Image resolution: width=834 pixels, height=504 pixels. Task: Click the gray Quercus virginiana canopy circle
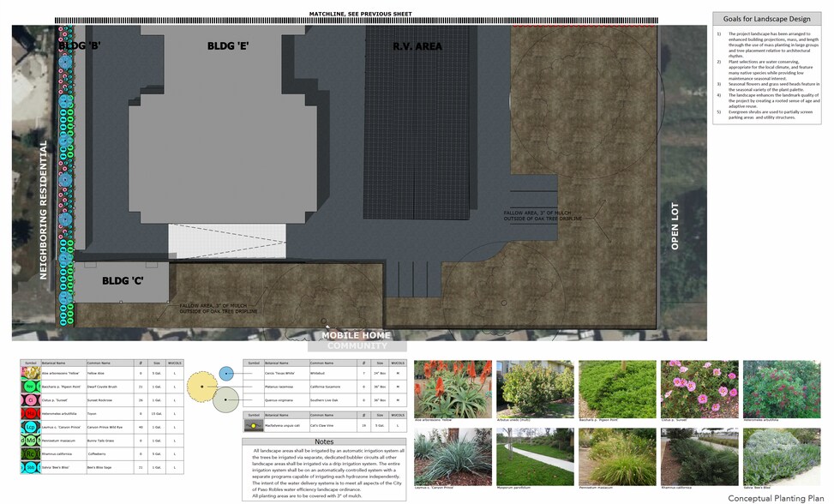click(225, 399)
